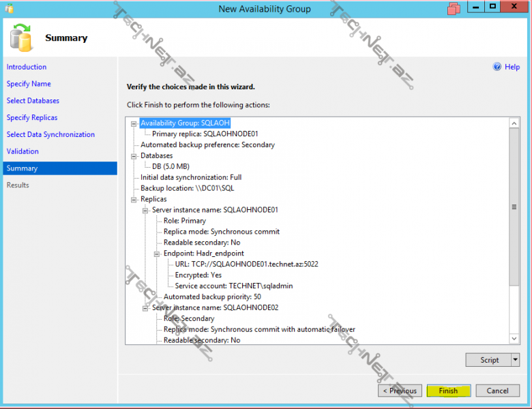Click the Script button
This screenshot has width=532, height=409.
[x=488, y=360]
